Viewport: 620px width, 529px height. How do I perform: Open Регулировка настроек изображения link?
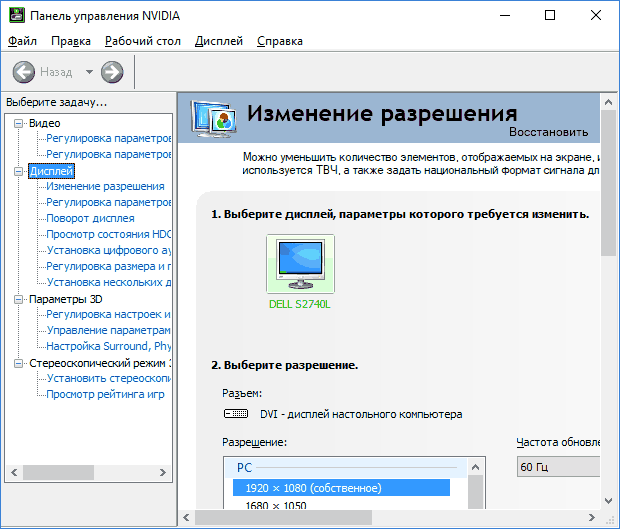(x=109, y=314)
